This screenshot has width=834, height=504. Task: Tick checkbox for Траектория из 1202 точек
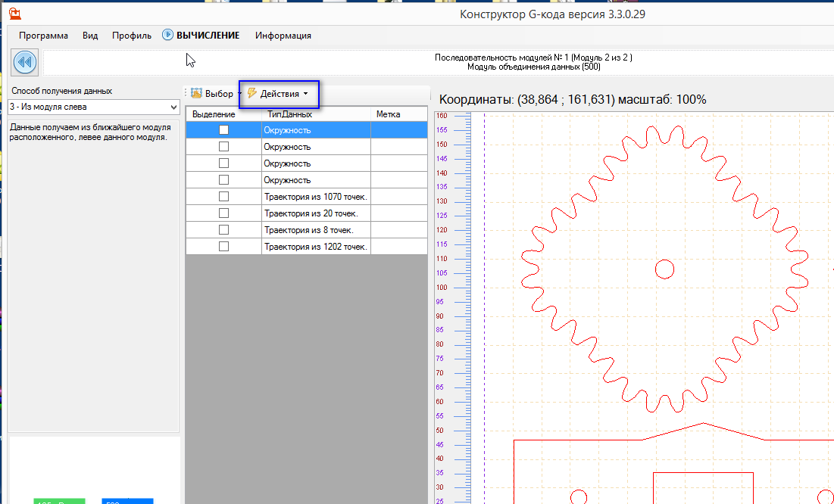224,247
